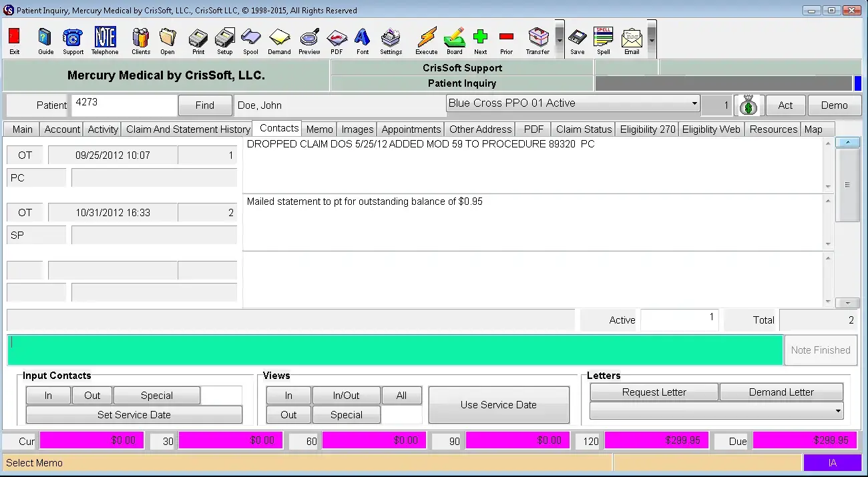
Task: Click the Board icon
Action: tap(454, 40)
